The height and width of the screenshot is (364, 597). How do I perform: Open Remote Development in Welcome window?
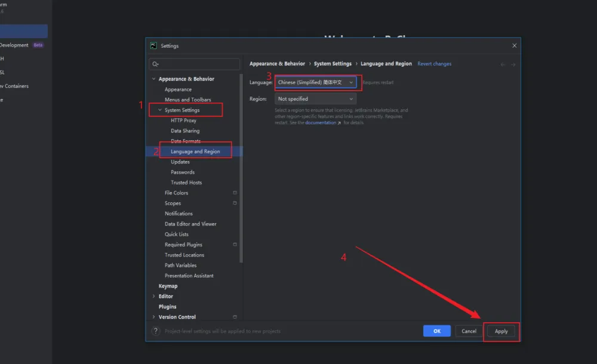click(14, 45)
